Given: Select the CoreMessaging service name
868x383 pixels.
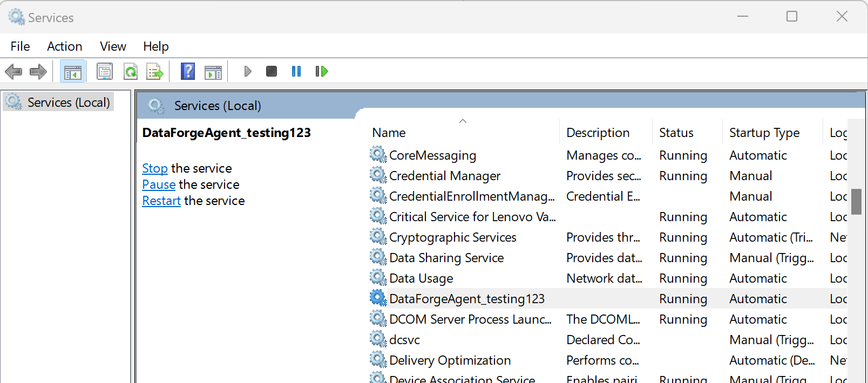Looking at the screenshot, I should tap(432, 155).
